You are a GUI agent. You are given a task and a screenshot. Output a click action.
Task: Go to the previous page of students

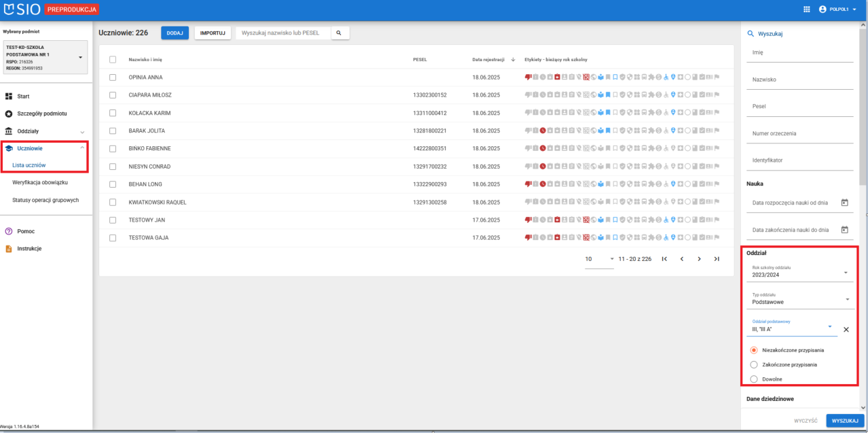681,259
